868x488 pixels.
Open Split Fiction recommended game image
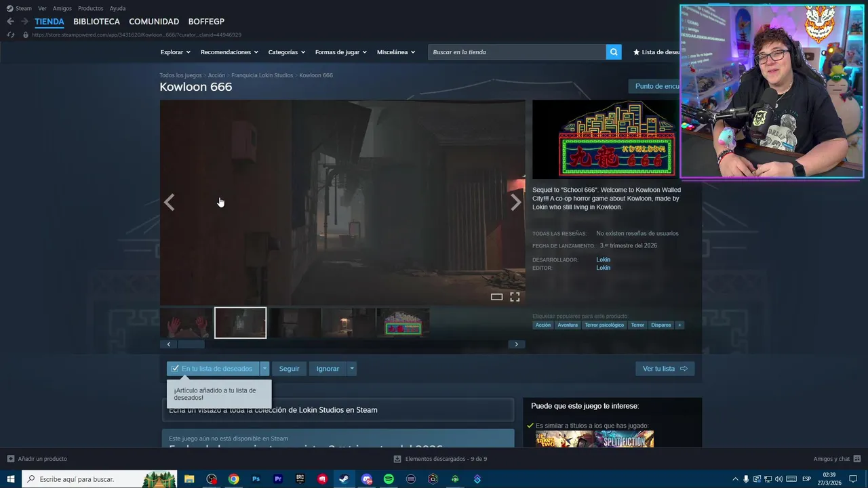tap(625, 439)
